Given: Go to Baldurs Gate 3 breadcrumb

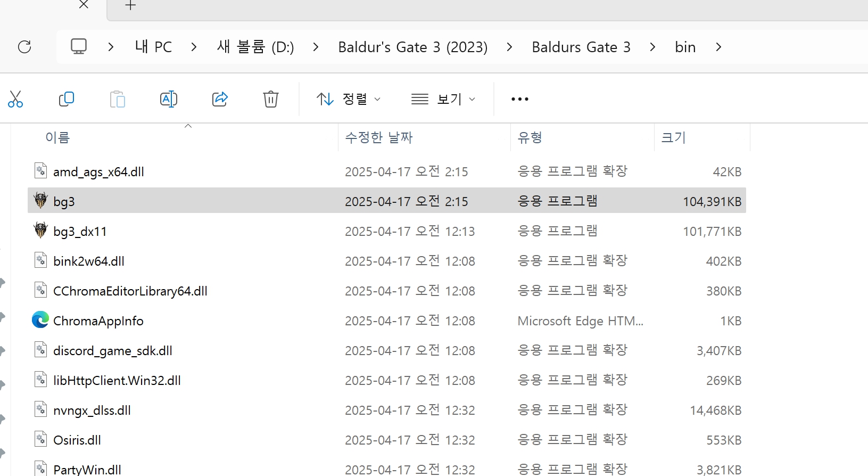Looking at the screenshot, I should coord(581,47).
